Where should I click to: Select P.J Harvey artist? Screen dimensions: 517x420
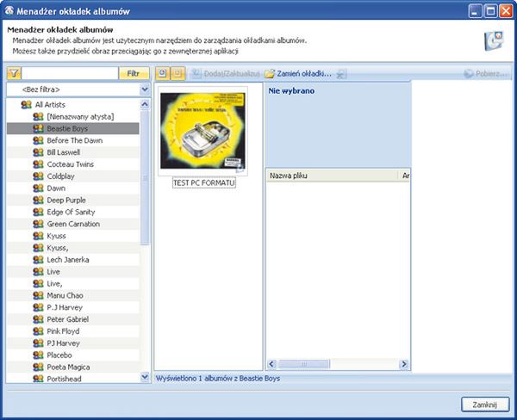tap(65, 307)
